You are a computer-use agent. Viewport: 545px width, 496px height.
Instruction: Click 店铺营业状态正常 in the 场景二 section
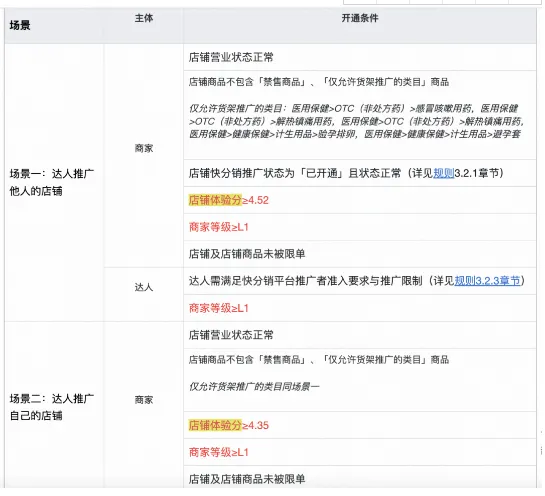pos(231,335)
